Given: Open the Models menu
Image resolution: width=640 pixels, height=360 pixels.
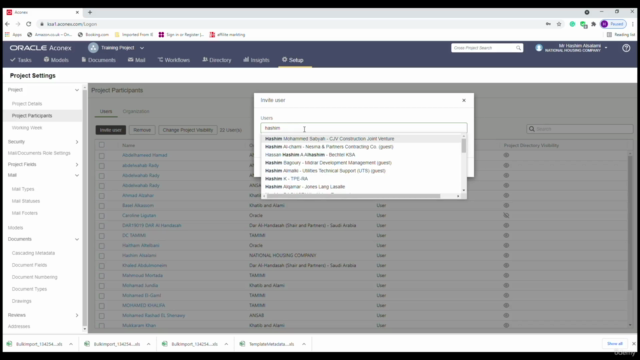Looking at the screenshot, I should point(56,60).
